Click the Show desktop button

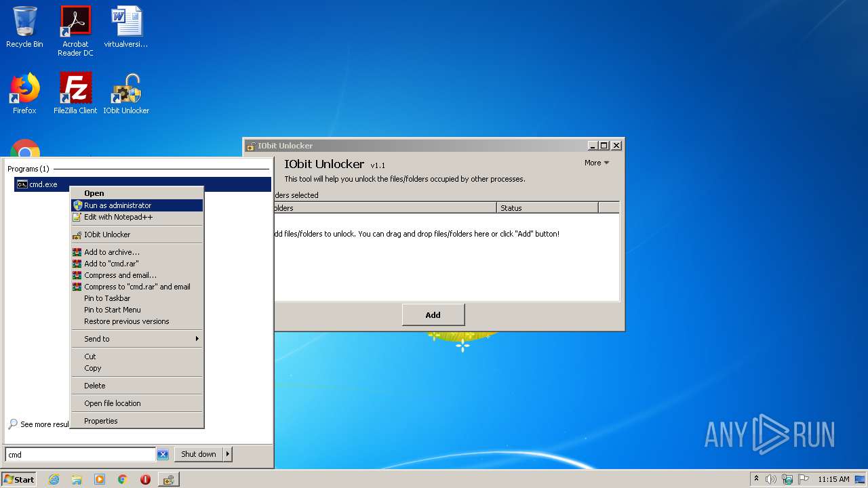pos(861,479)
